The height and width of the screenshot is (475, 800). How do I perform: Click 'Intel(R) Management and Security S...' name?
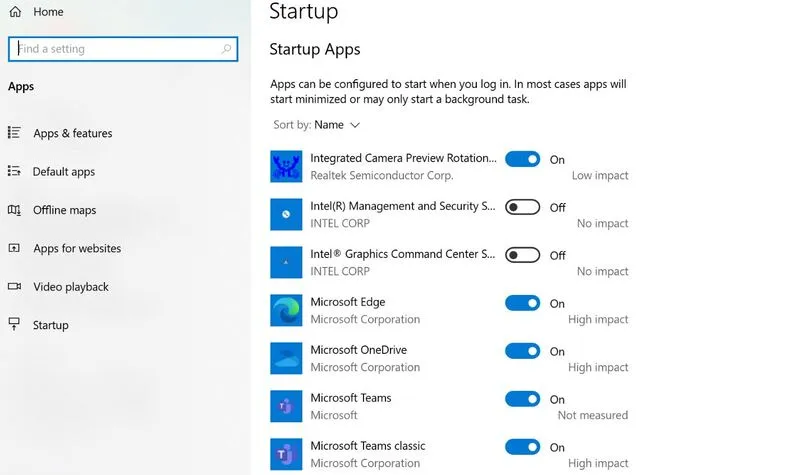(403, 206)
